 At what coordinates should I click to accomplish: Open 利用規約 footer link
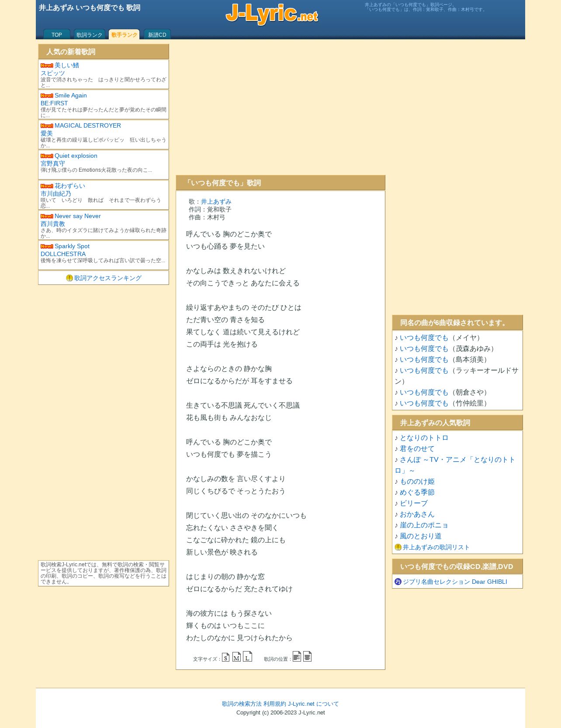275,704
